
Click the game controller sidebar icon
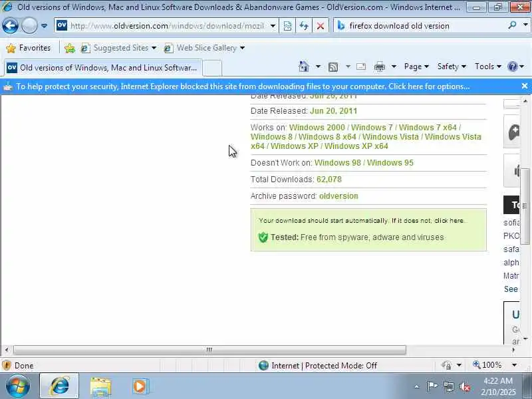tap(513, 132)
